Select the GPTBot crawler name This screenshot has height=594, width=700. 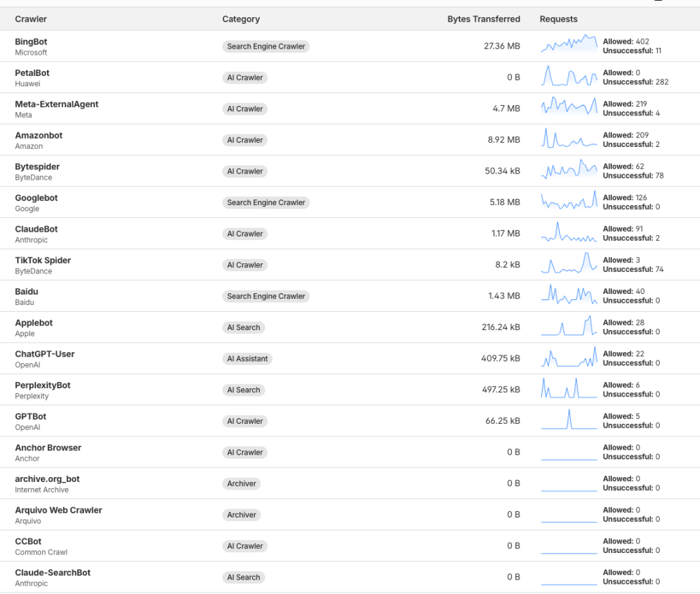[30, 416]
